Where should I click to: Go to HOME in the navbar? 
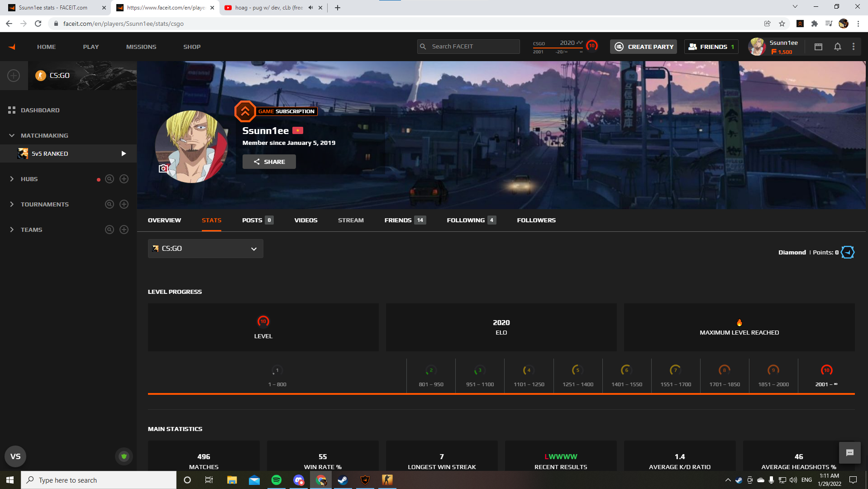tap(47, 47)
